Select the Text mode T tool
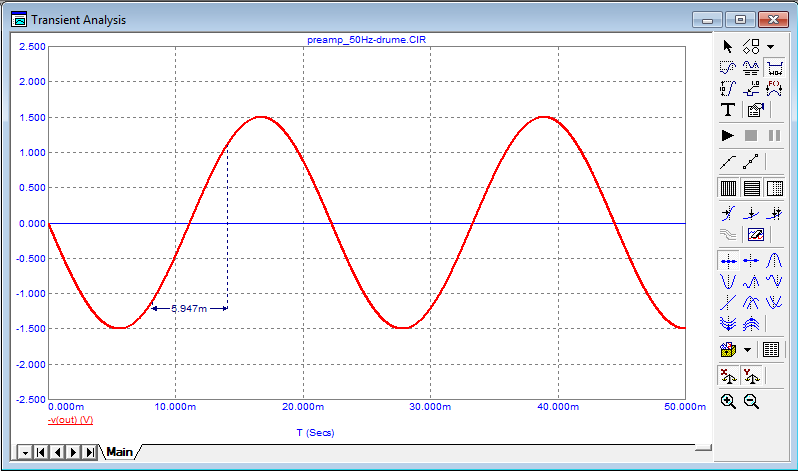 pos(728,109)
